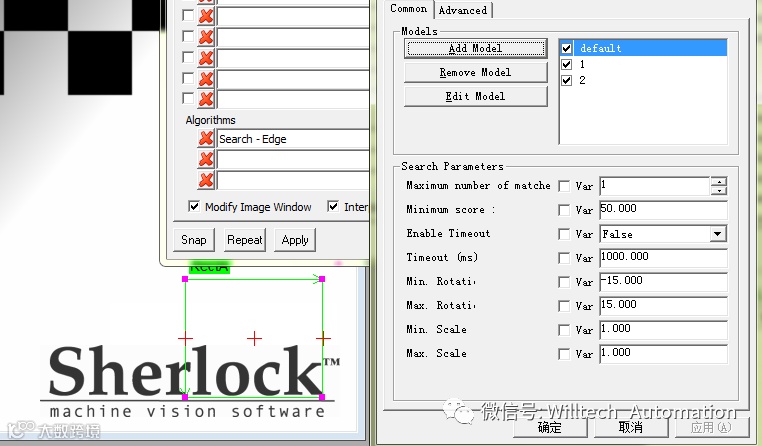The height and width of the screenshot is (446, 762).
Task: Enable Var checkbox for Min. Rotation
Action: pos(564,282)
